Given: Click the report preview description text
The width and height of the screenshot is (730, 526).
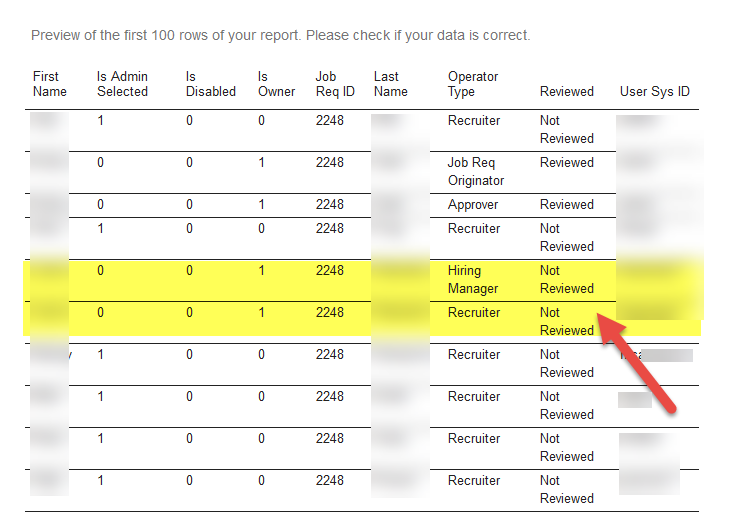Looking at the screenshot, I should pos(281,35).
